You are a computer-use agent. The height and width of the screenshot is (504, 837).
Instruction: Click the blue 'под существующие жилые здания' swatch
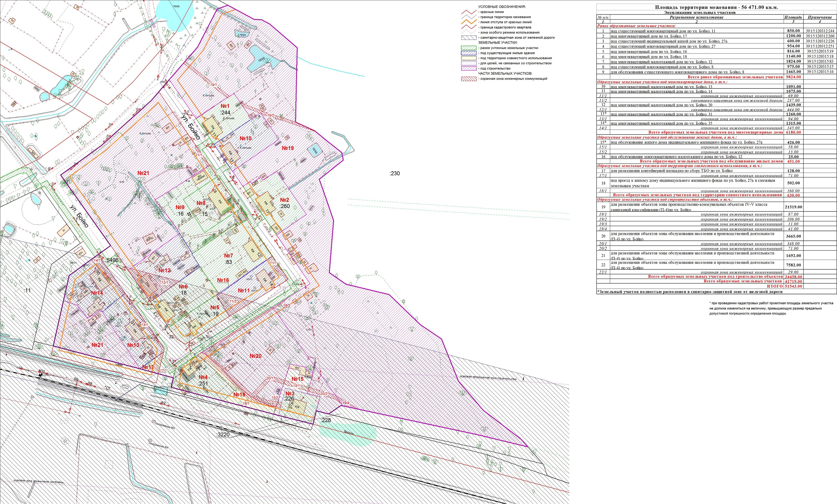468,53
